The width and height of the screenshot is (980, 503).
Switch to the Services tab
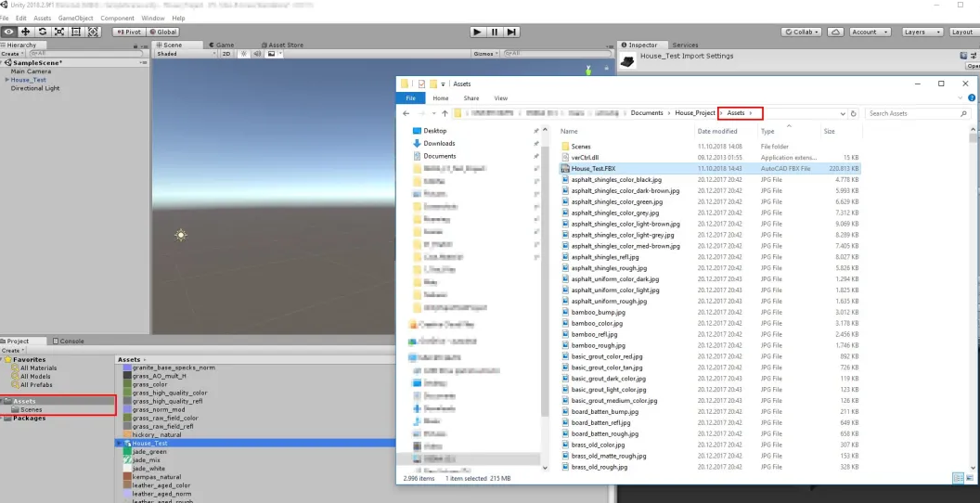685,45
